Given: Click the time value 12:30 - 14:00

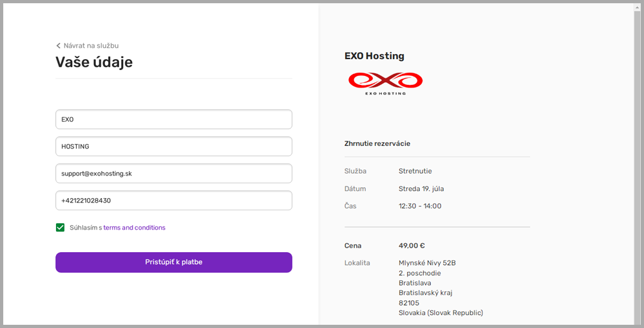Looking at the screenshot, I should (420, 206).
